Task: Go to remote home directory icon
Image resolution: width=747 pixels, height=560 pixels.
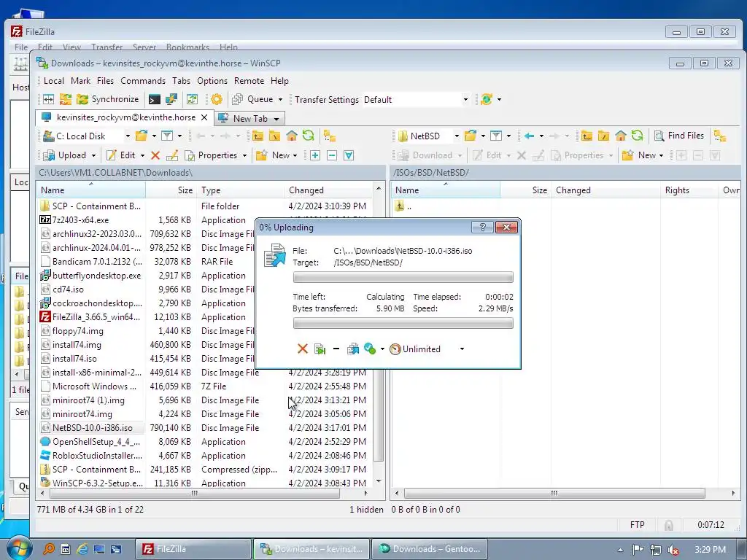Action: click(x=620, y=136)
